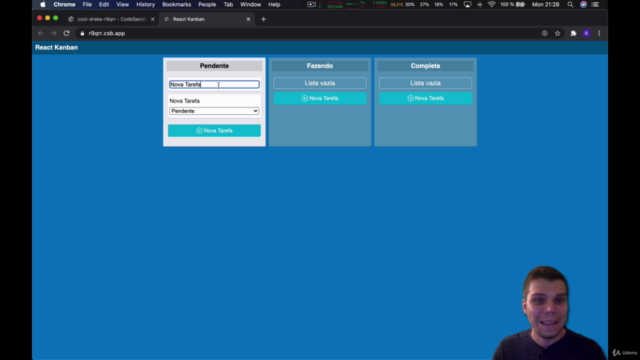Screen dimensions: 640x360
Task: Close the CodeSandbox tab
Action: point(153,19)
